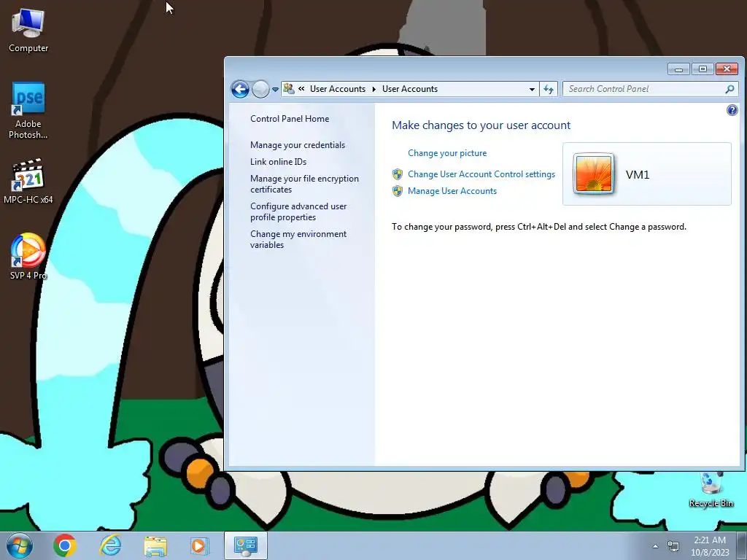This screenshot has width=747, height=560.
Task: Open Manage User Accounts link
Action: (x=452, y=191)
